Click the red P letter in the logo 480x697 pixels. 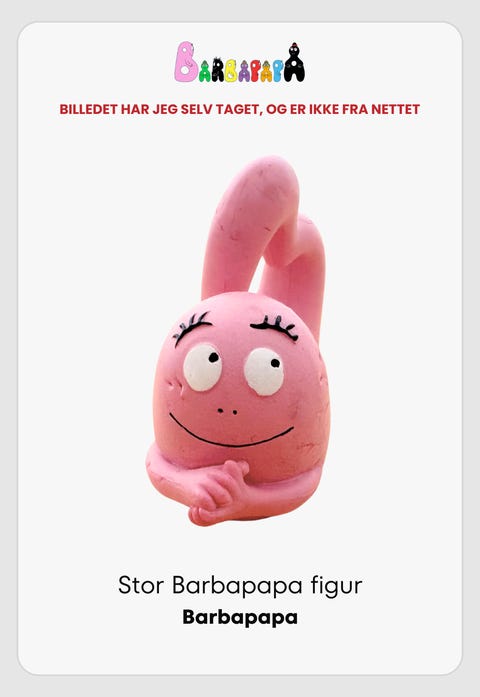[x=256, y=70]
